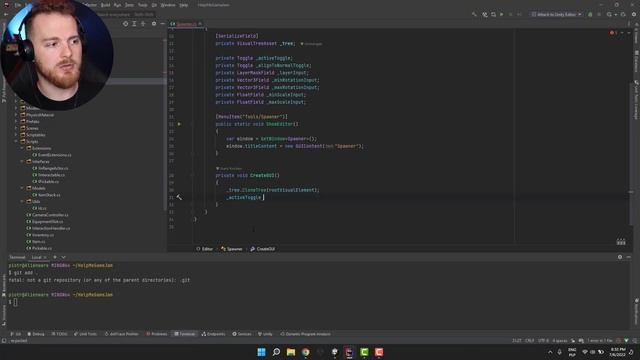The image size is (640, 360).
Task: Collapse the Extensions folder
Action: point(22,148)
